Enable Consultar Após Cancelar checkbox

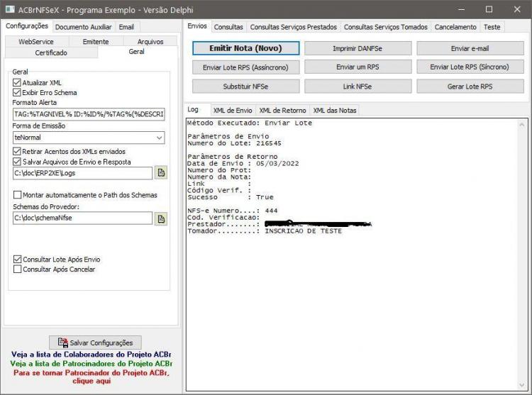(17, 269)
